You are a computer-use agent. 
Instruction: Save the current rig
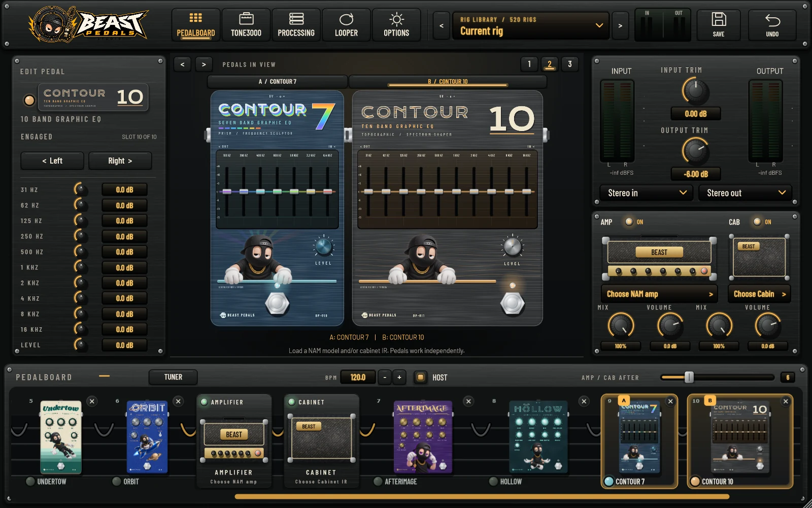tap(718, 25)
